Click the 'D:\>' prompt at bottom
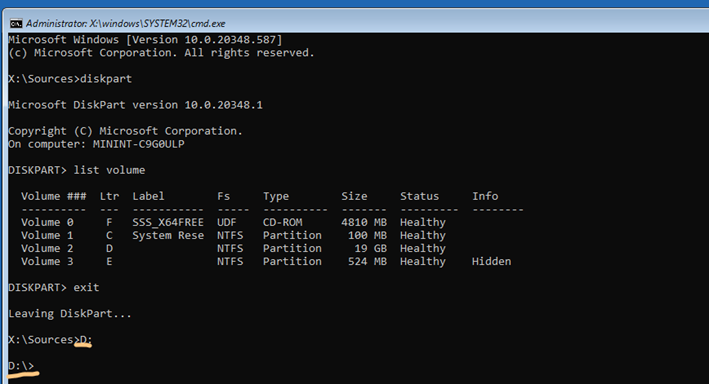Viewport: 709px width, 384px height. (x=21, y=366)
